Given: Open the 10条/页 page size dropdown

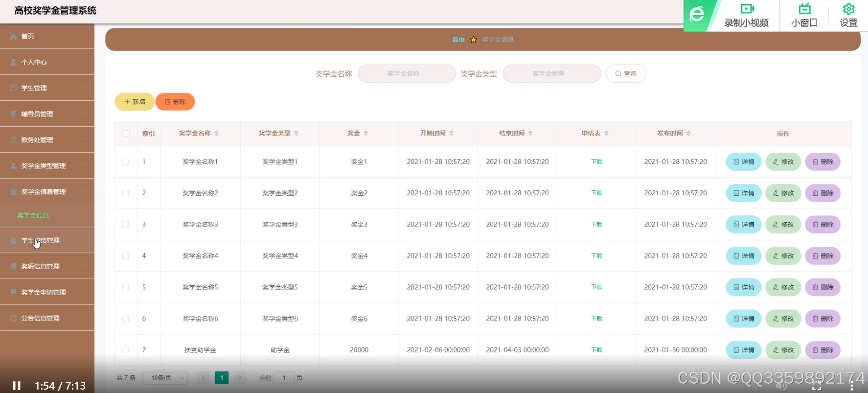Looking at the screenshot, I should pyautogui.click(x=165, y=378).
